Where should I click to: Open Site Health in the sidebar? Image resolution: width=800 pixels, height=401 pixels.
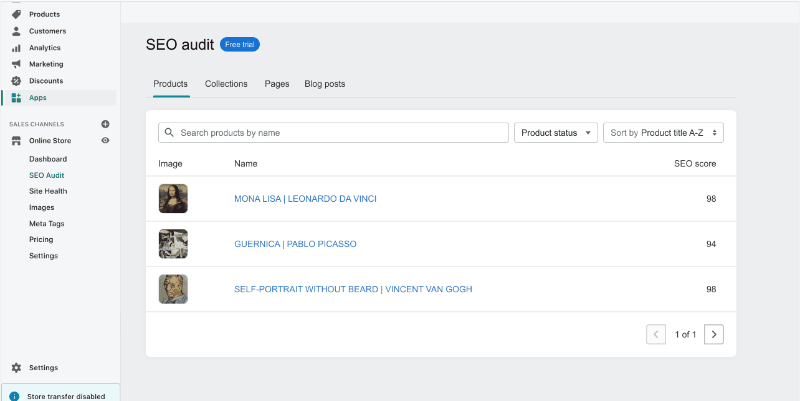(48, 191)
